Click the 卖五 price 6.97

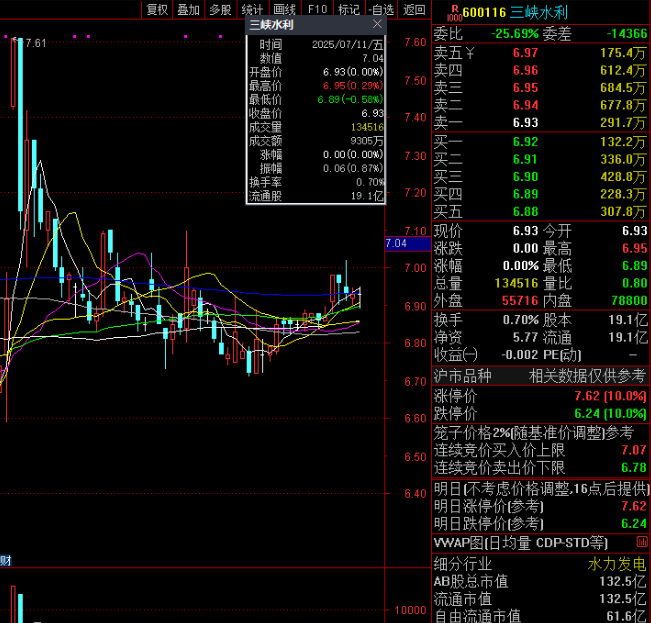pyautogui.click(x=525, y=53)
